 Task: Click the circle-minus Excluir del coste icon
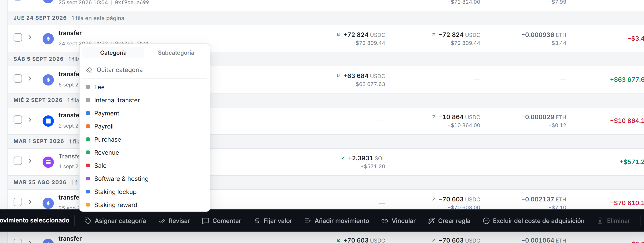click(486, 221)
